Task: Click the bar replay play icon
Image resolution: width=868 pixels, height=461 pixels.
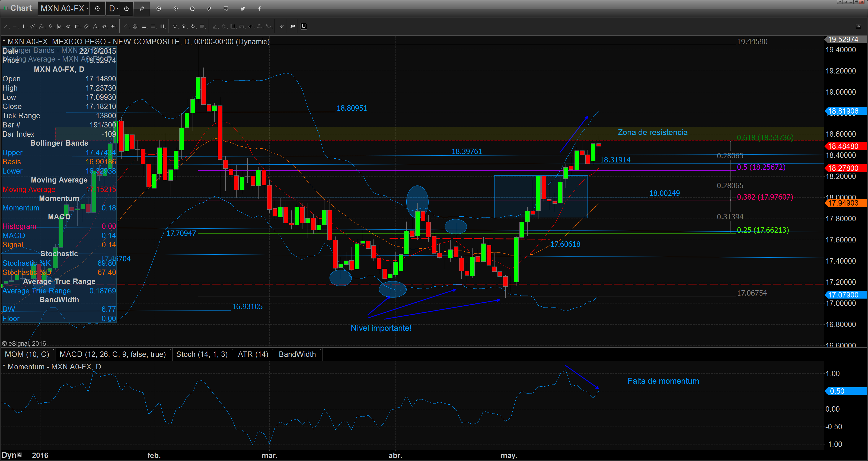Action: tap(175, 9)
